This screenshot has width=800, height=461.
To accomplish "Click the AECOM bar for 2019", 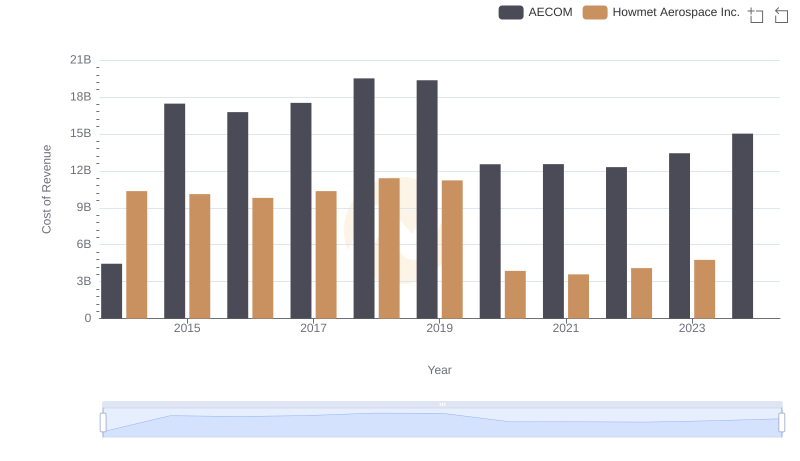I will [x=427, y=199].
